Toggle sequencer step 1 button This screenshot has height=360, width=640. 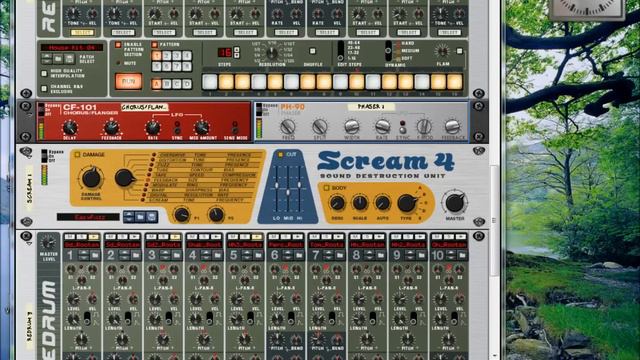click(210, 82)
